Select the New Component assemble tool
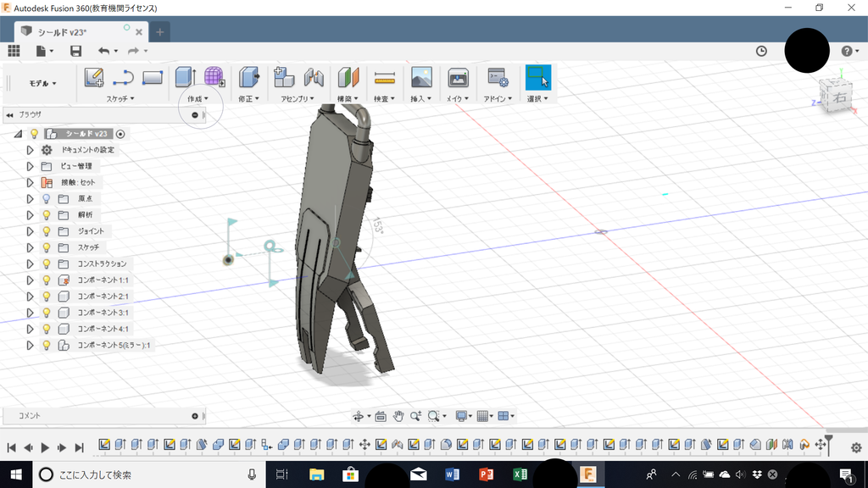 point(284,77)
